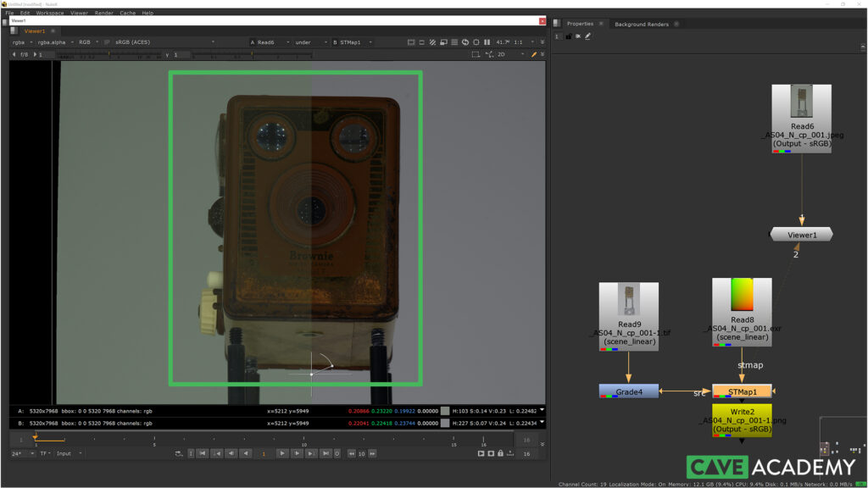Click the Grade4 node
Screen dimensions: 868x488
[x=628, y=391]
